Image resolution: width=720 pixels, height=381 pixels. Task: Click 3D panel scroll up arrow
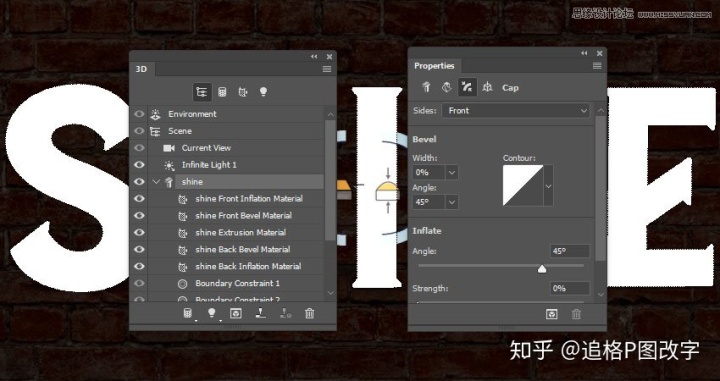[331, 114]
